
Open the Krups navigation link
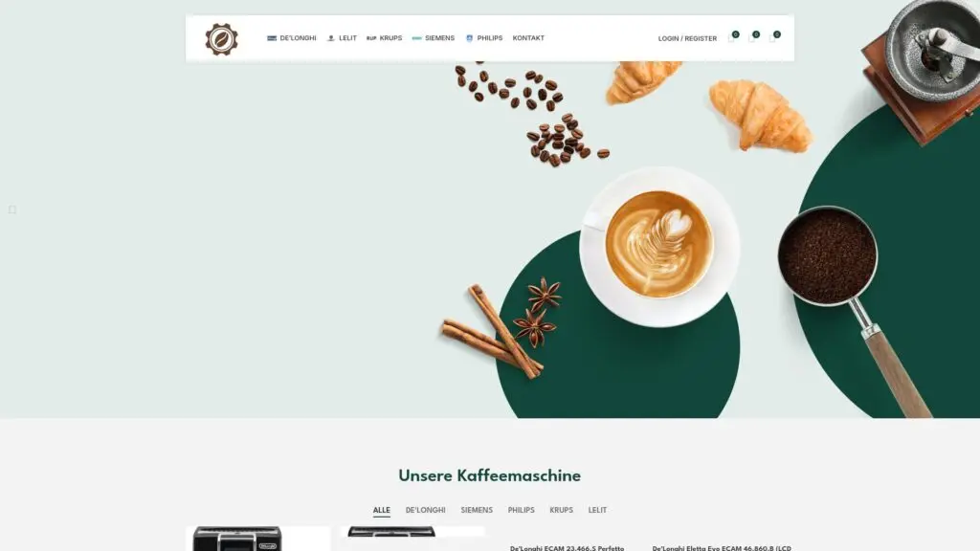click(384, 38)
